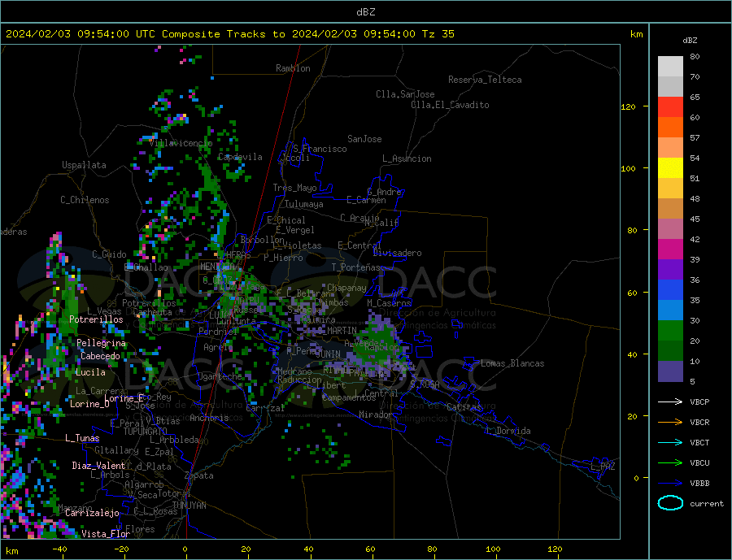Click the 'L_Asuncion' map label

407,158
